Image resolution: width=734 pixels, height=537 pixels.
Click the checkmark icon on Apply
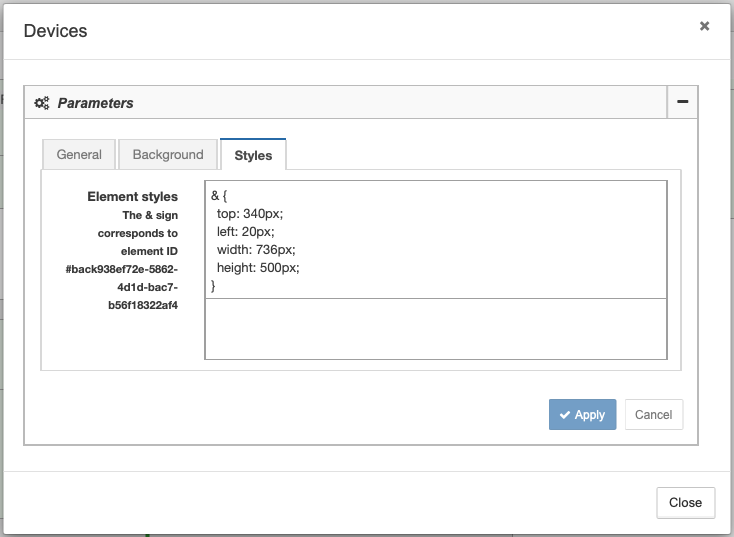click(x=565, y=415)
